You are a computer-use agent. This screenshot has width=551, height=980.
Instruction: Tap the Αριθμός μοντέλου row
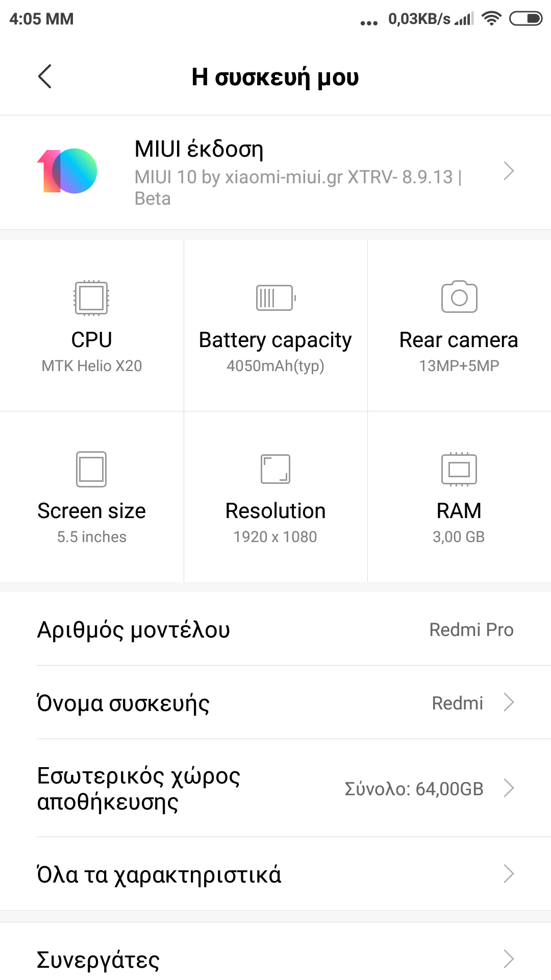[275, 629]
